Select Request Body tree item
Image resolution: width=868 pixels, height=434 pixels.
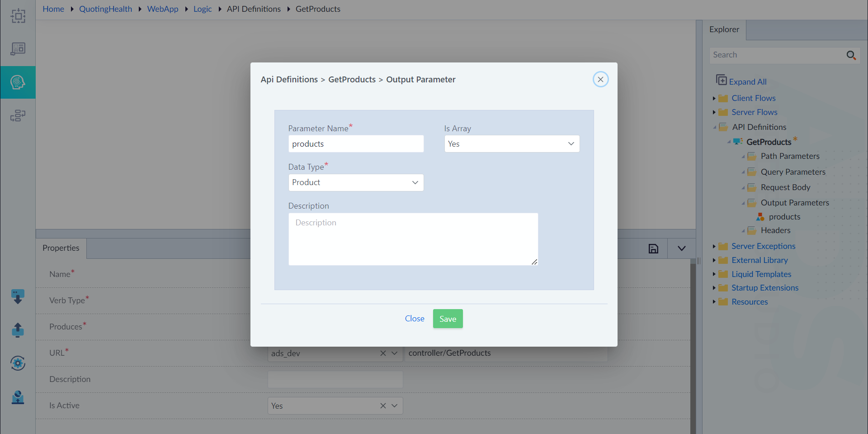click(x=785, y=187)
